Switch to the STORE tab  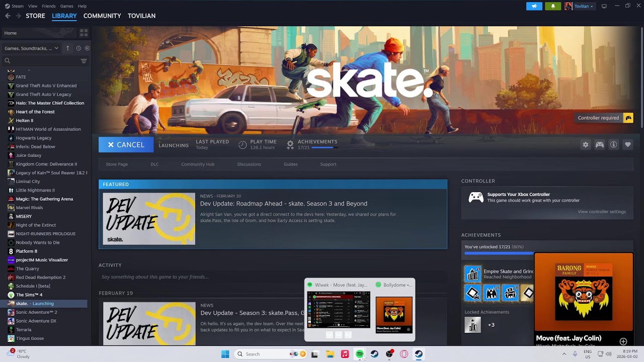(x=35, y=16)
